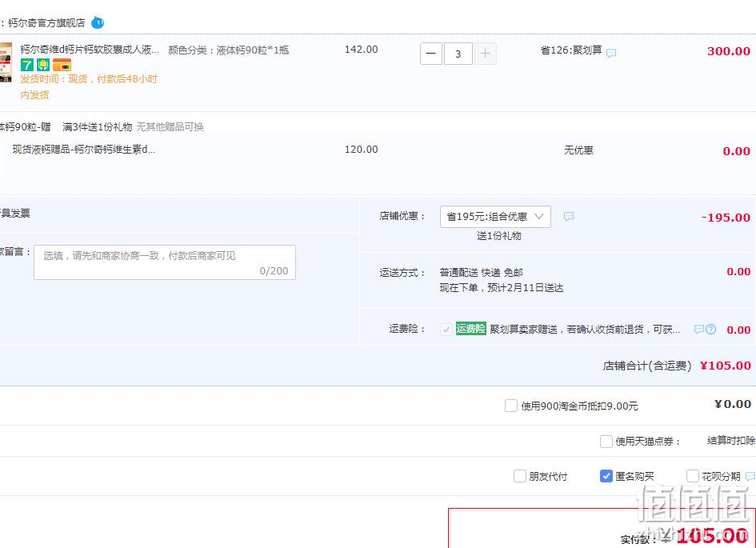Click the green shield guarantee badge icon
The image size is (756, 548).
43,65
